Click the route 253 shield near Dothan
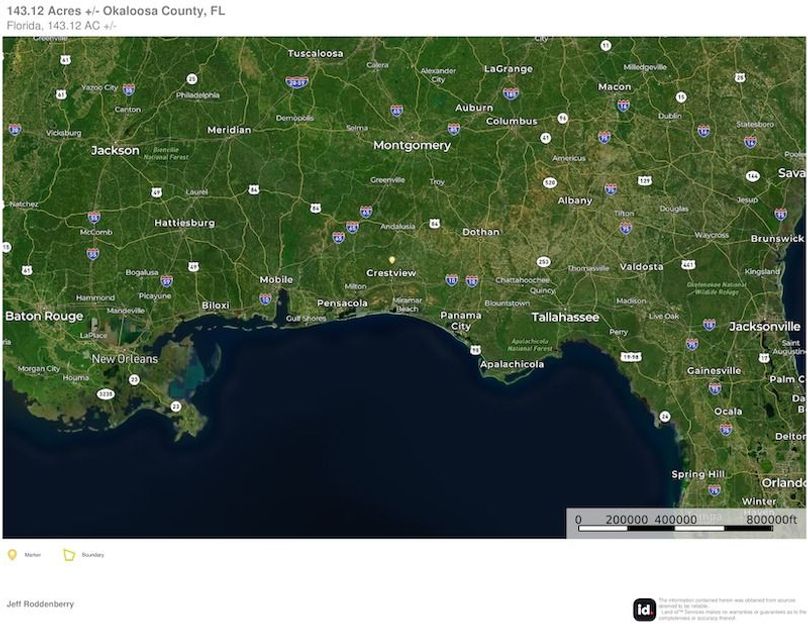This screenshot has height=624, width=808. click(x=543, y=262)
